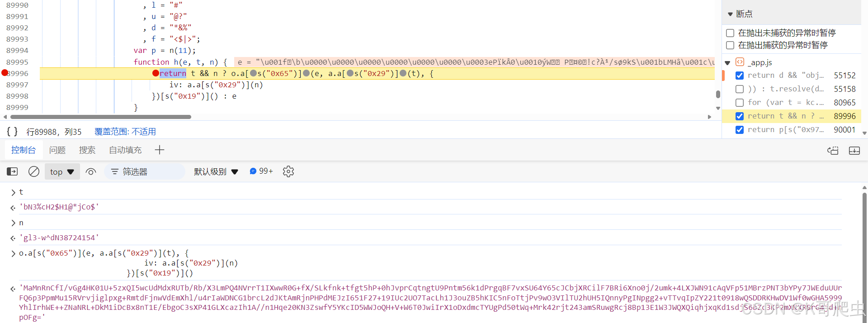Uncheck breakpoint at line 90001
The height and width of the screenshot is (323, 868).
tap(740, 130)
